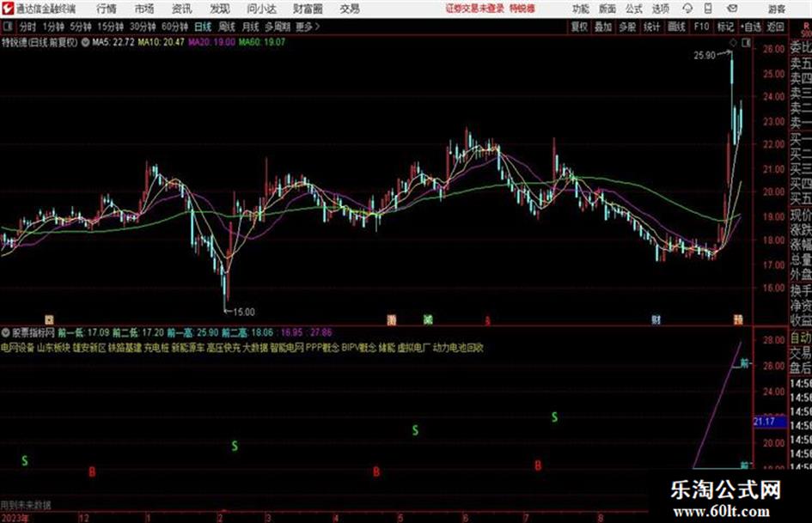Add stock via the 自选 button
Image resolution: width=812 pixels, height=523 pixels.
pyautogui.click(x=751, y=27)
